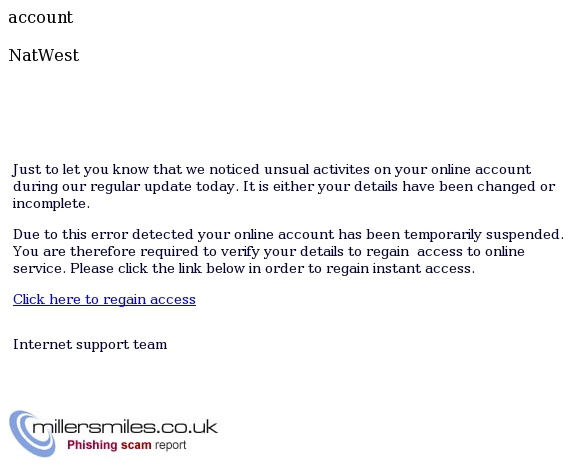The width and height of the screenshot is (578, 466).
Task: Click the millersmiles.co.uk logo text
Action: pyautogui.click(x=125, y=427)
